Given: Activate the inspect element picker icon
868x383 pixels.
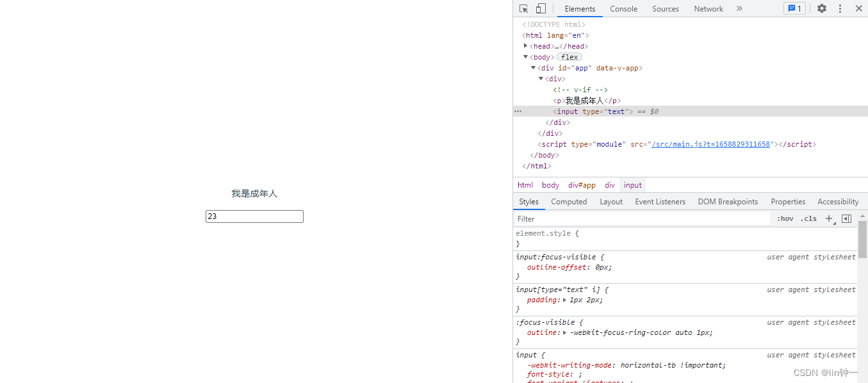Looking at the screenshot, I should (x=523, y=8).
